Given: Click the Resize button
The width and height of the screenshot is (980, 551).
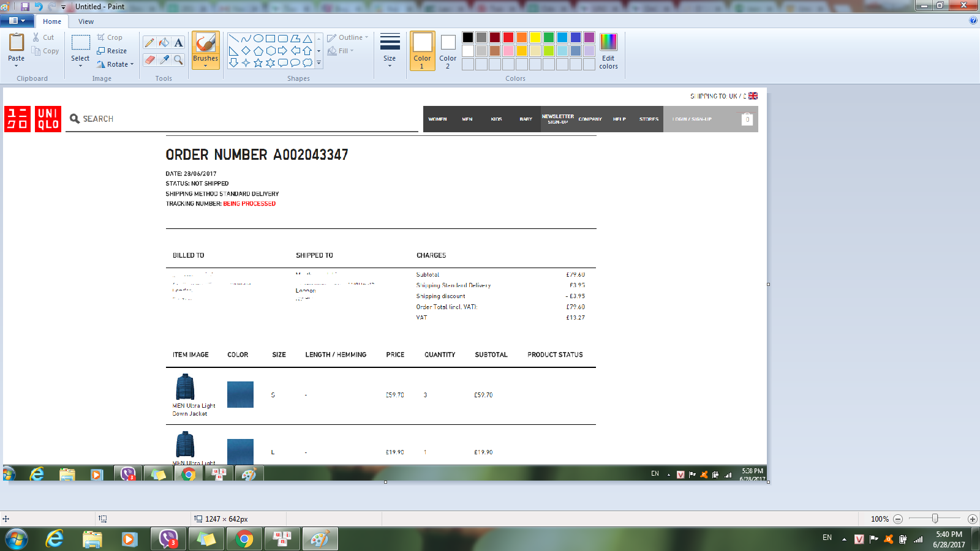Looking at the screenshot, I should click(112, 51).
